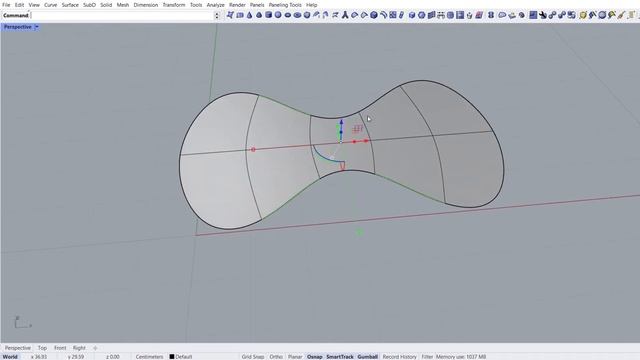The image size is (640, 360).
Task: Open the Transform menu
Action: point(173,5)
